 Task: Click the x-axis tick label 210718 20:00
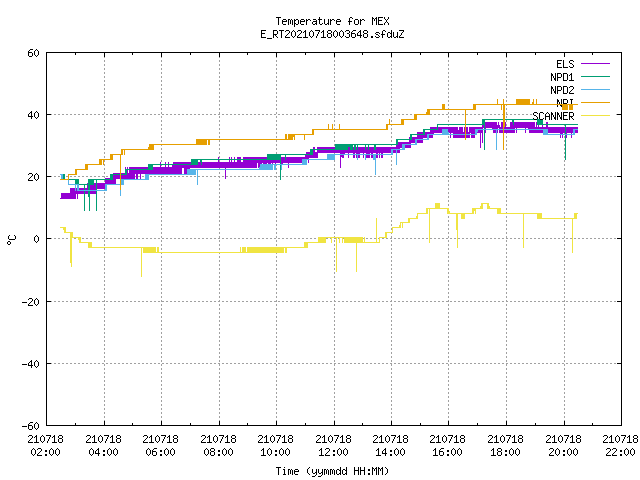pyautogui.click(x=564, y=446)
